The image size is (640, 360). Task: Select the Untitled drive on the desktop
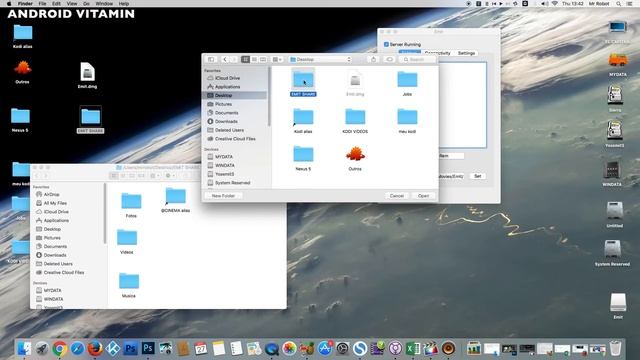[615, 215]
